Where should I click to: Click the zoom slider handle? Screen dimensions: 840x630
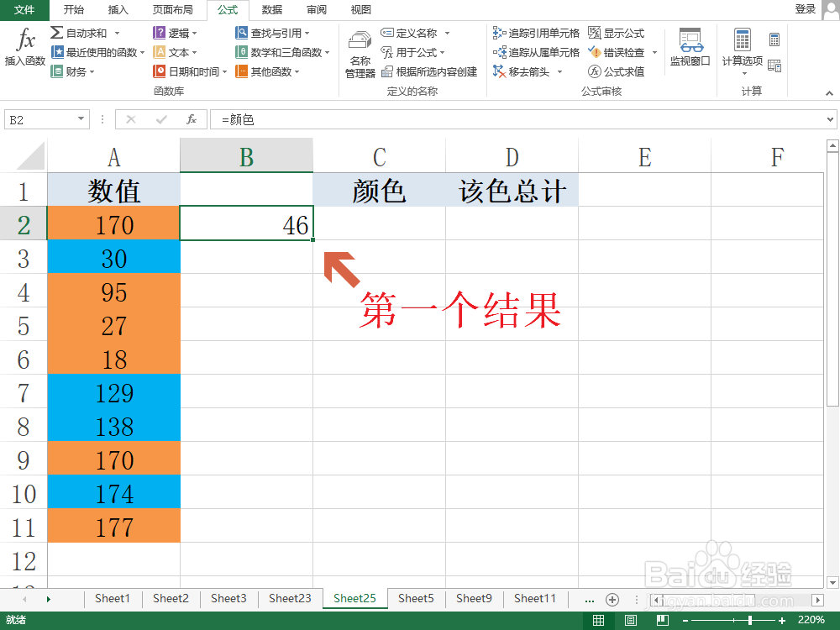point(750,621)
